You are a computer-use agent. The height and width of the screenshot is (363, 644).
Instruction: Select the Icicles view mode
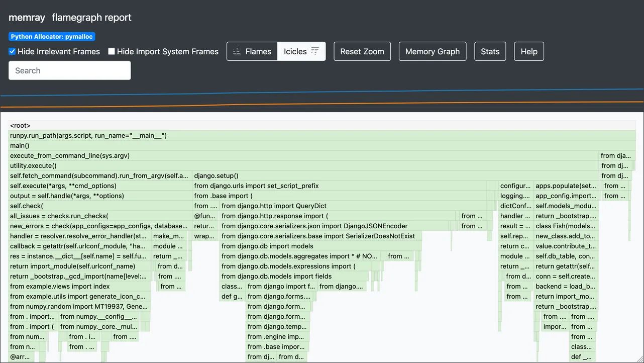[301, 51]
